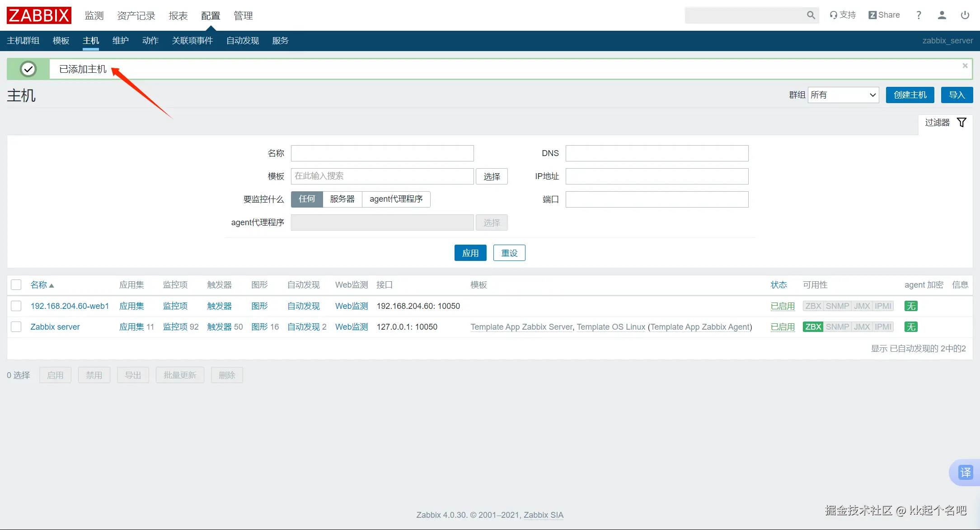This screenshot has width=980, height=530.
Task: Select the 服务器 monitoring option
Action: point(342,199)
